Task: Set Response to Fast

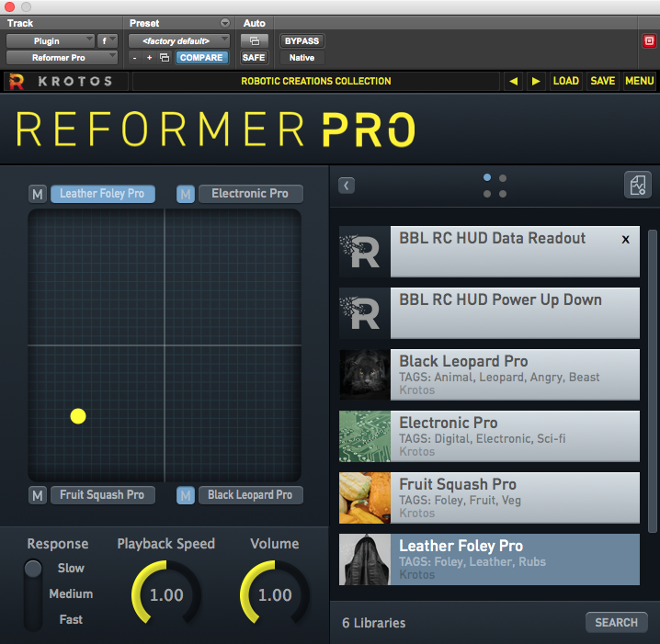Action: coord(71,619)
